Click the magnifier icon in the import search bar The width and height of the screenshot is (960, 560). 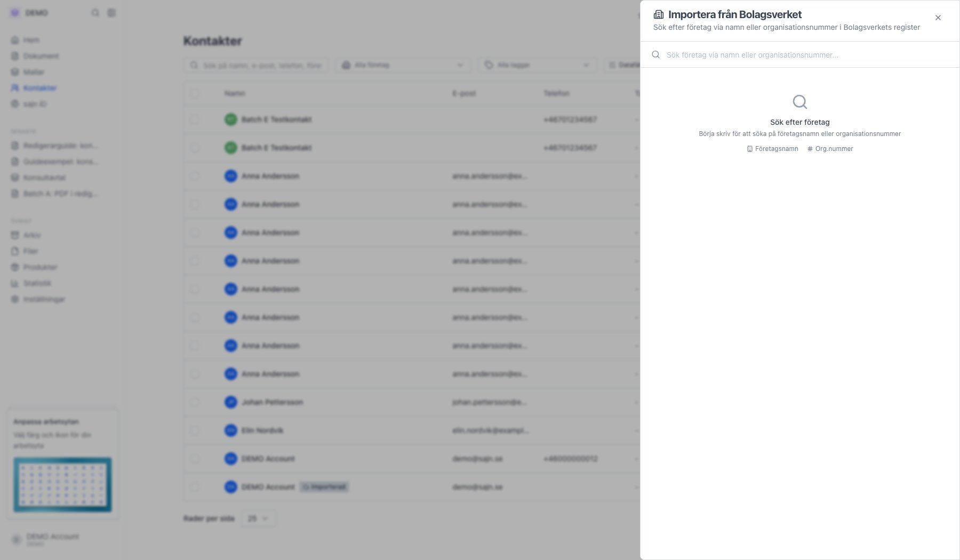click(656, 54)
